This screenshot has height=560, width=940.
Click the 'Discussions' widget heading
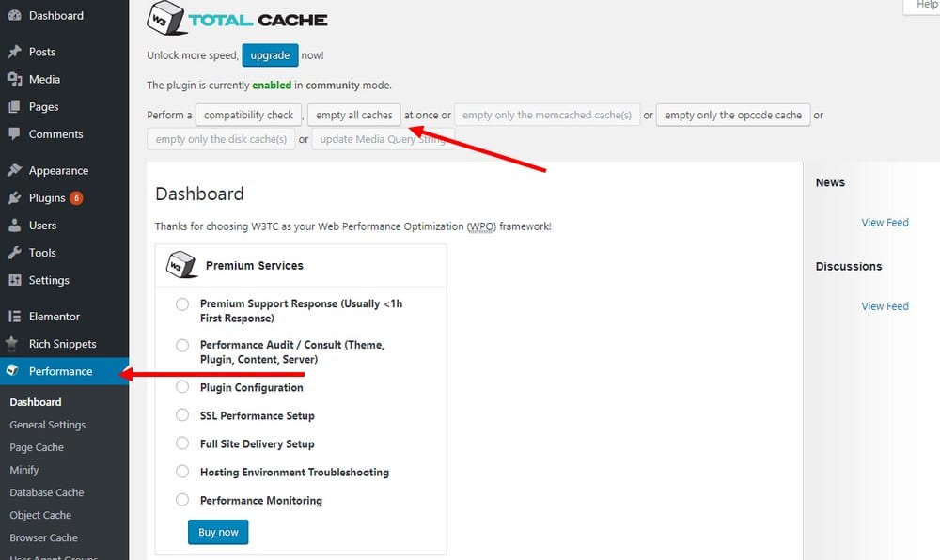[848, 267]
